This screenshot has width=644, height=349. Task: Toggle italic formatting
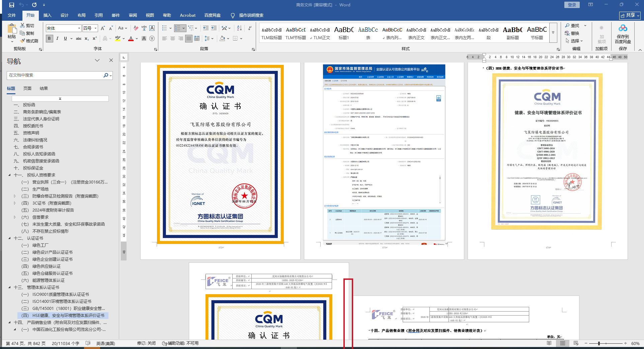[x=57, y=38]
